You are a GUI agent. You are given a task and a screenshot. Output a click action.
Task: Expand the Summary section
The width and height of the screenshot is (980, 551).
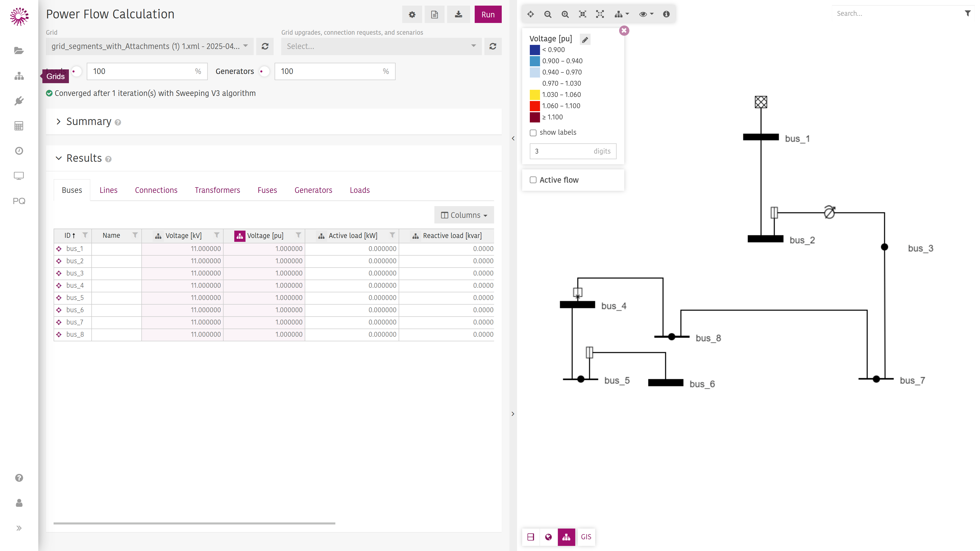pyautogui.click(x=89, y=121)
